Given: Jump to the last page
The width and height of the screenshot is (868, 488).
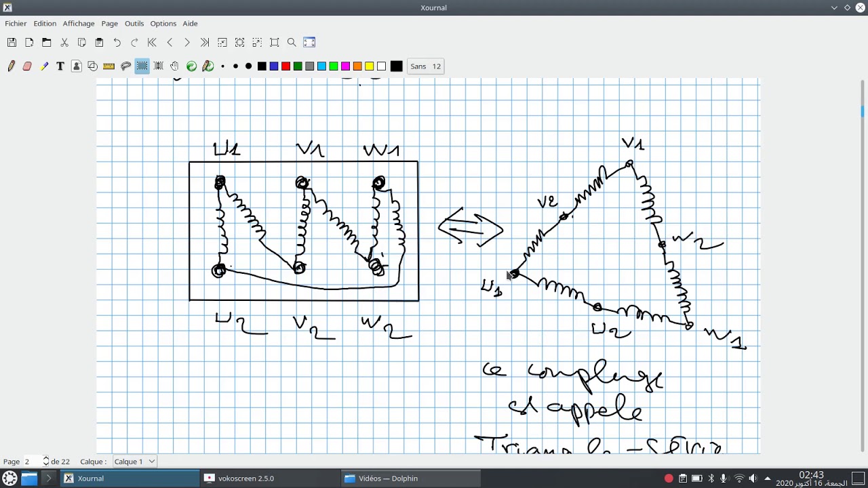Looking at the screenshot, I should [x=205, y=43].
